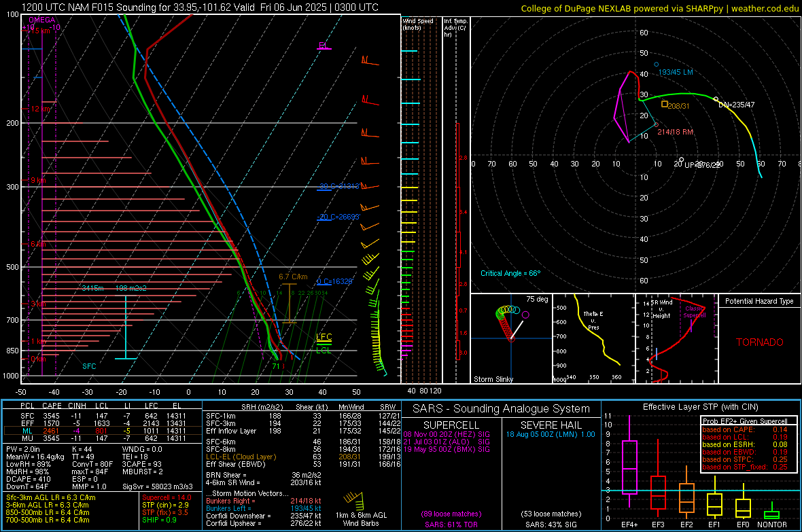This screenshot has height=532, width=802.
Task: Select hail analogue 18 Aug 05 00Z (LMN)
Action: tap(551, 434)
